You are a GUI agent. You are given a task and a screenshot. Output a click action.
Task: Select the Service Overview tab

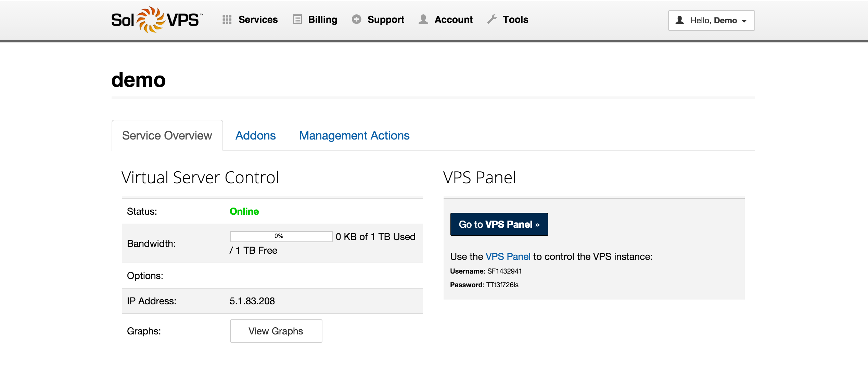click(x=167, y=135)
